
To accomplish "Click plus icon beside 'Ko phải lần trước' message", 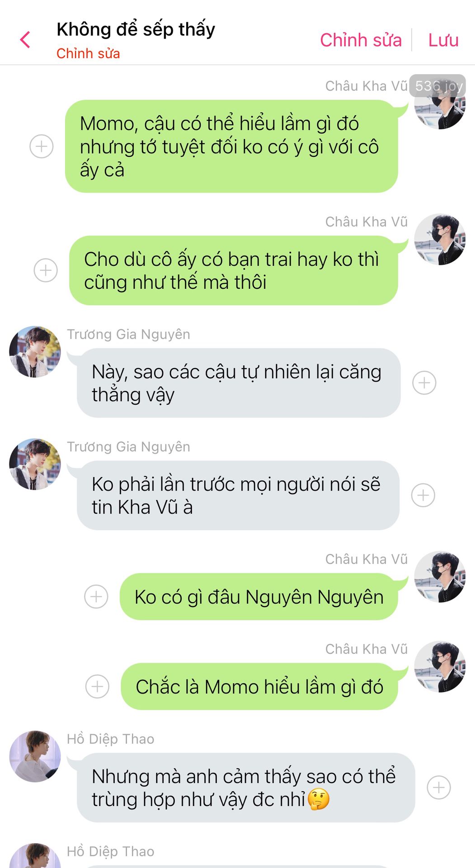I will (423, 495).
